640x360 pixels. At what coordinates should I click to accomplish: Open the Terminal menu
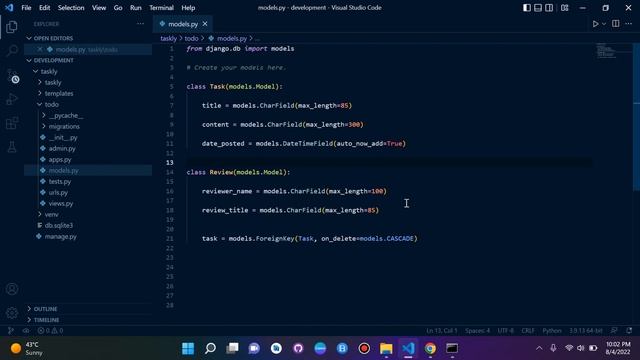(x=161, y=8)
